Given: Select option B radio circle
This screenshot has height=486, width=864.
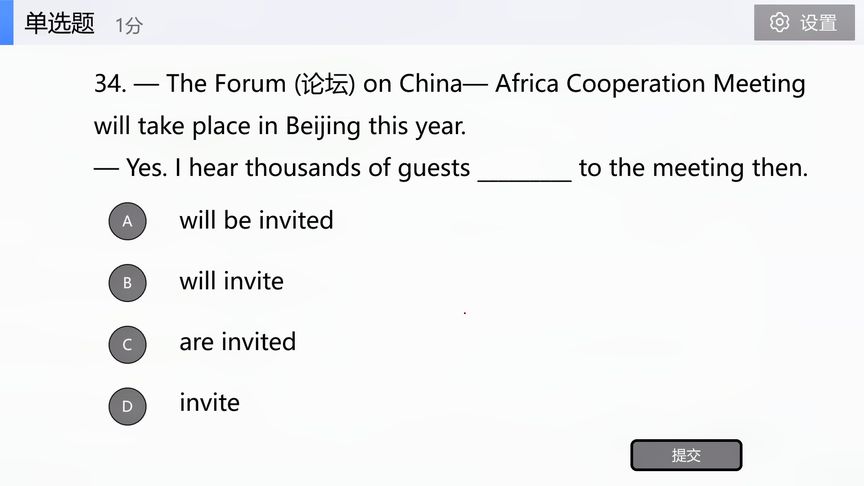Looking at the screenshot, I should coord(127,283).
